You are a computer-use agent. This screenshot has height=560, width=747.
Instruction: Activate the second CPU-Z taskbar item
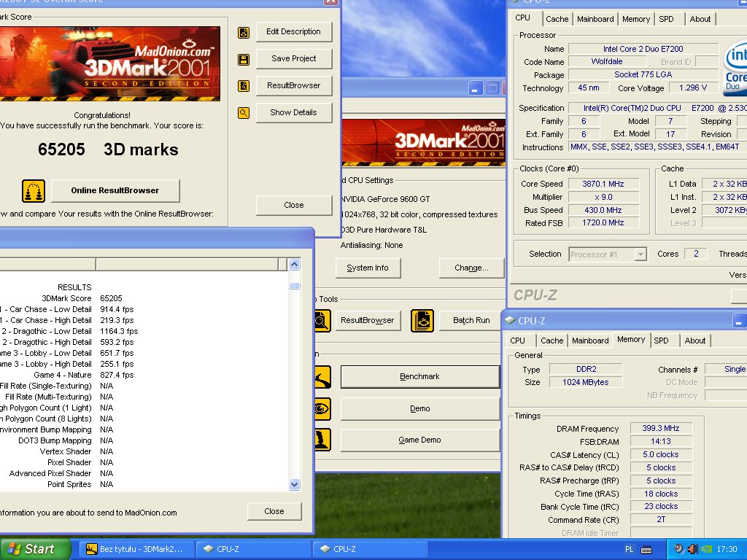click(x=370, y=549)
